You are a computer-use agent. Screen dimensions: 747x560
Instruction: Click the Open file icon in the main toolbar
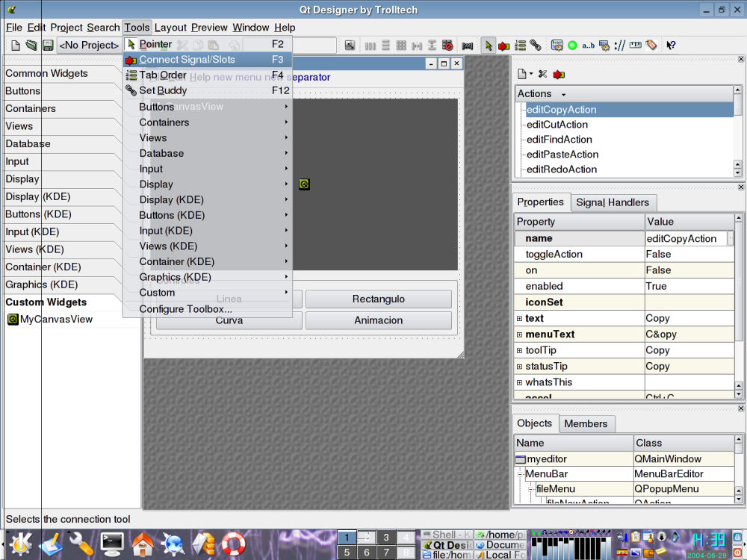tap(31, 46)
